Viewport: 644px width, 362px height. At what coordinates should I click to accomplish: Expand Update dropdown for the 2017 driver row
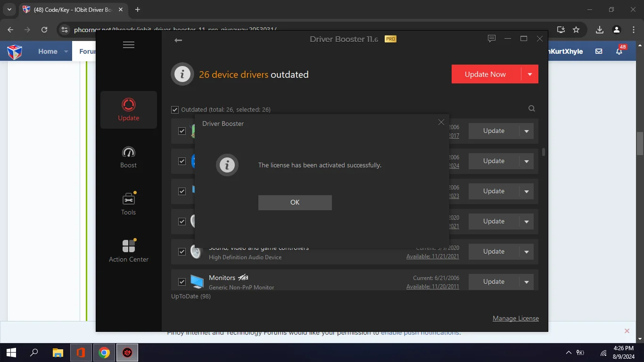pyautogui.click(x=527, y=131)
